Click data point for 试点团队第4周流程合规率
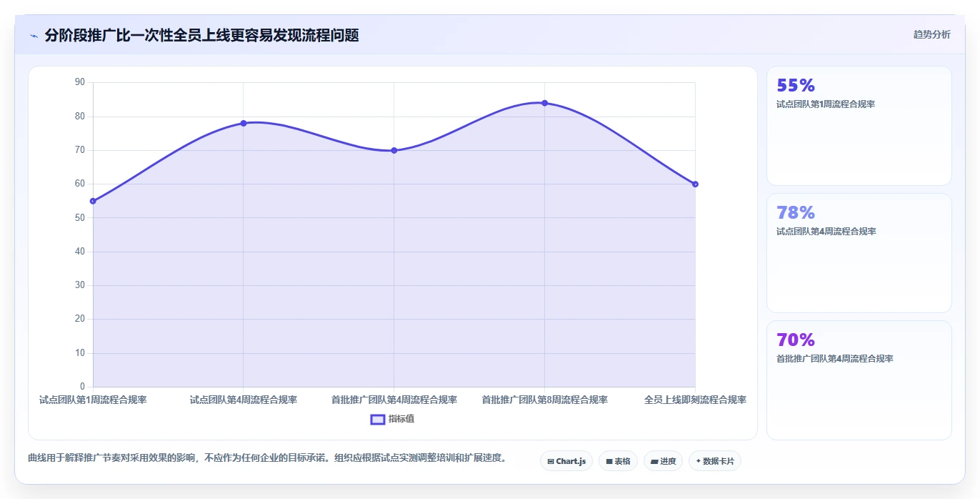 (x=244, y=123)
